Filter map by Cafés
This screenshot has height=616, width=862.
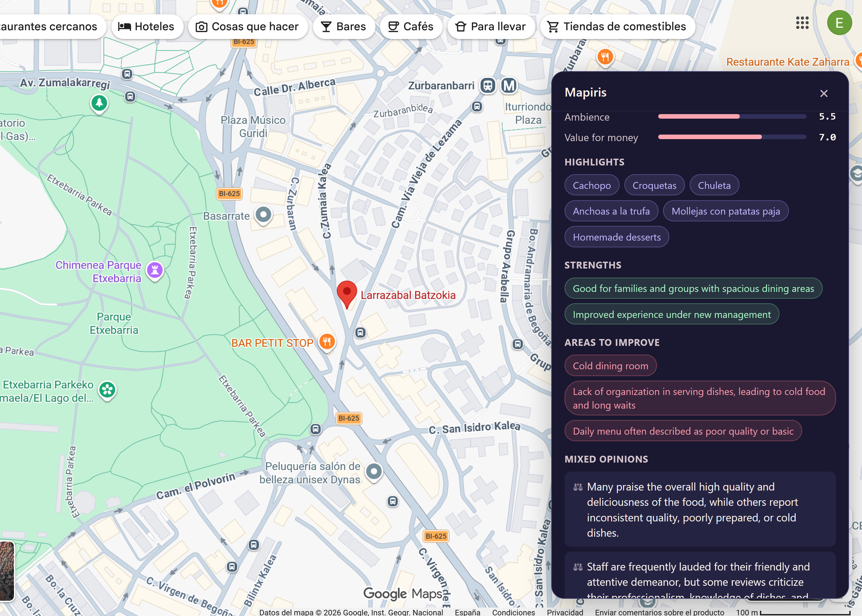pyautogui.click(x=411, y=27)
